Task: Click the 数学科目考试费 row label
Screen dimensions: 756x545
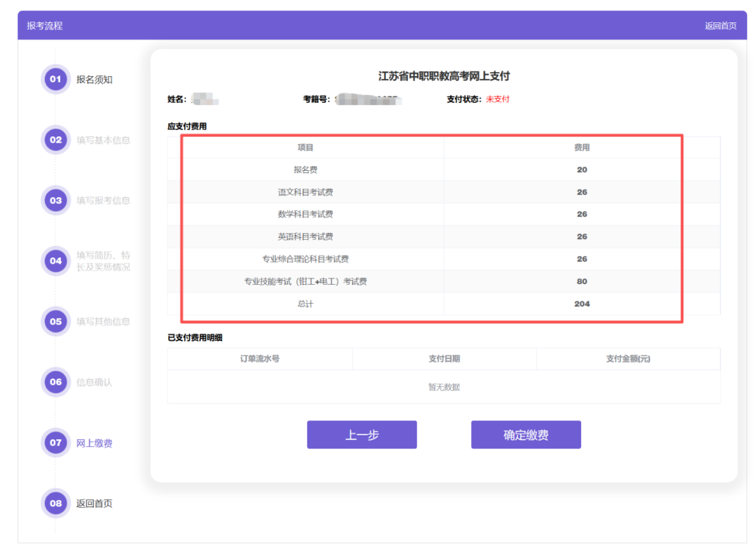Action: coord(305,214)
